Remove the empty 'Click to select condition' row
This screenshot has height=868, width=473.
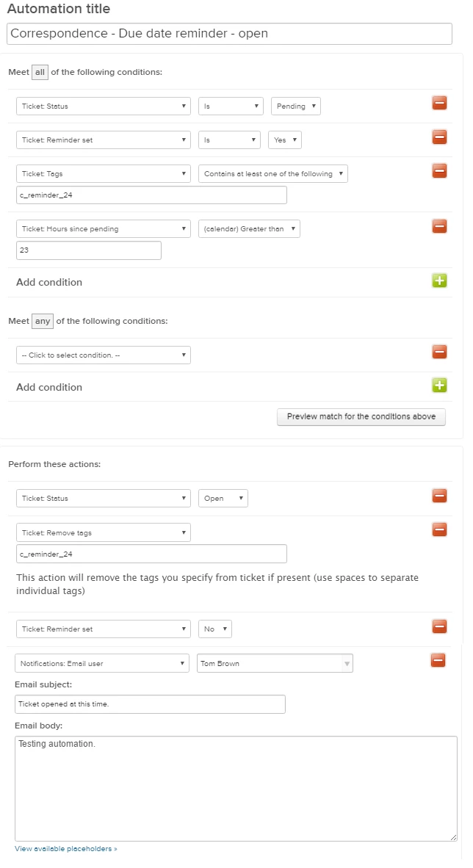[x=439, y=352]
